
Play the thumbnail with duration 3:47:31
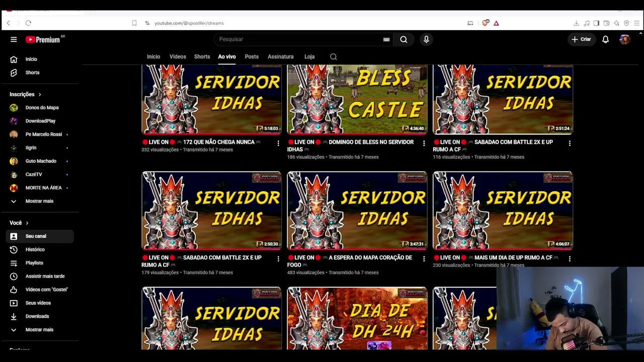tap(357, 211)
